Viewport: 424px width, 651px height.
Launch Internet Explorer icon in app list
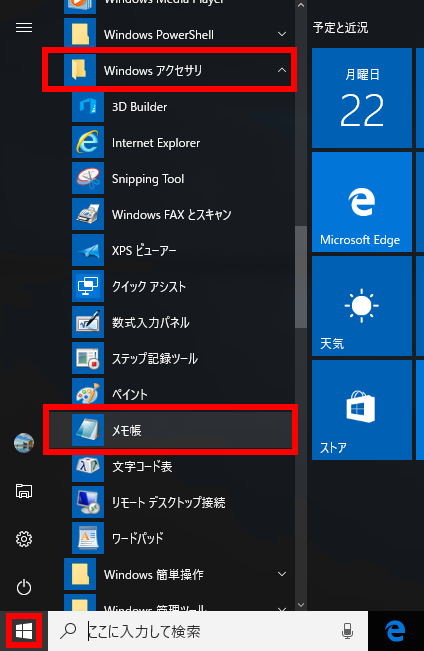[88, 143]
